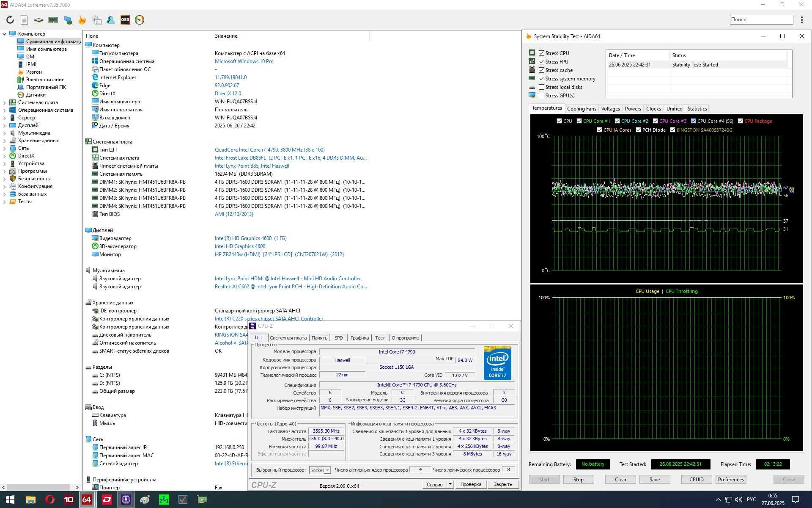Open the taskbar volume speaker icon
Screen dimensions: 812x508
(739, 500)
